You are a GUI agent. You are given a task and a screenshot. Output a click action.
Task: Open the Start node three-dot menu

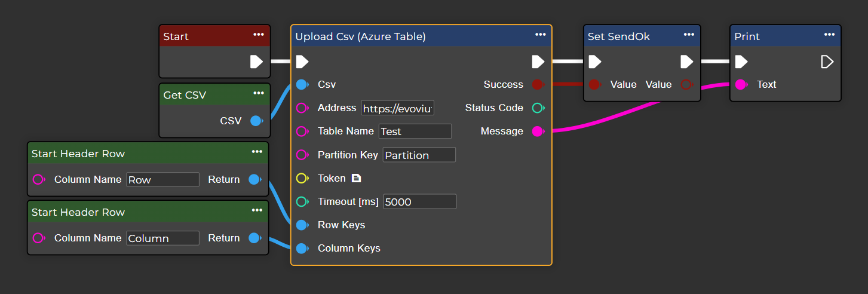259,35
